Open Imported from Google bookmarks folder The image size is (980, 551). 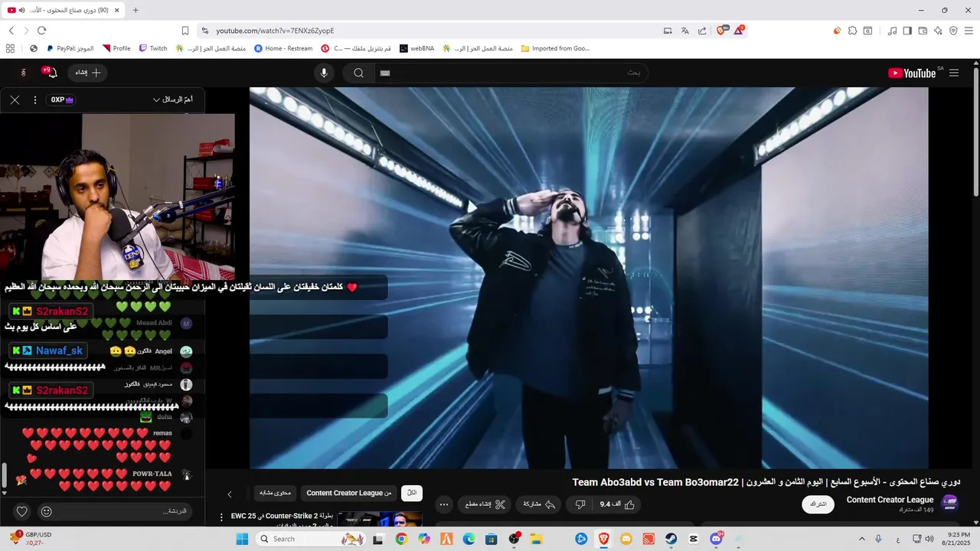click(555, 48)
